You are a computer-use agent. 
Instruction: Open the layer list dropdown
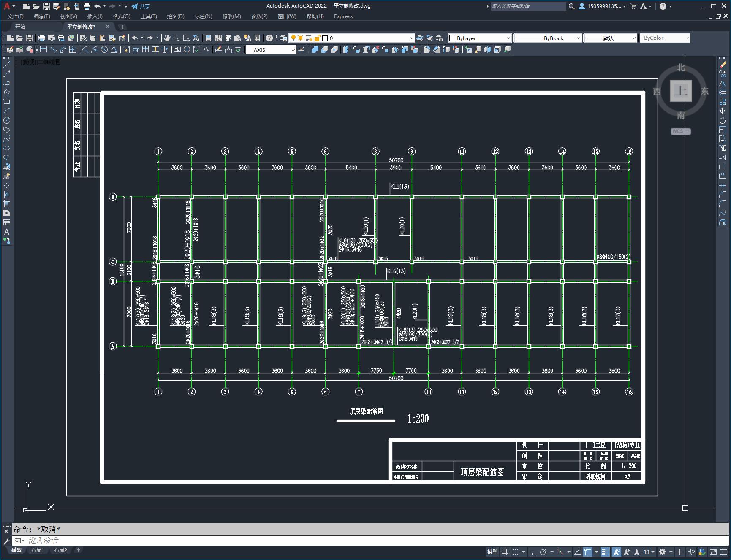[412, 38]
